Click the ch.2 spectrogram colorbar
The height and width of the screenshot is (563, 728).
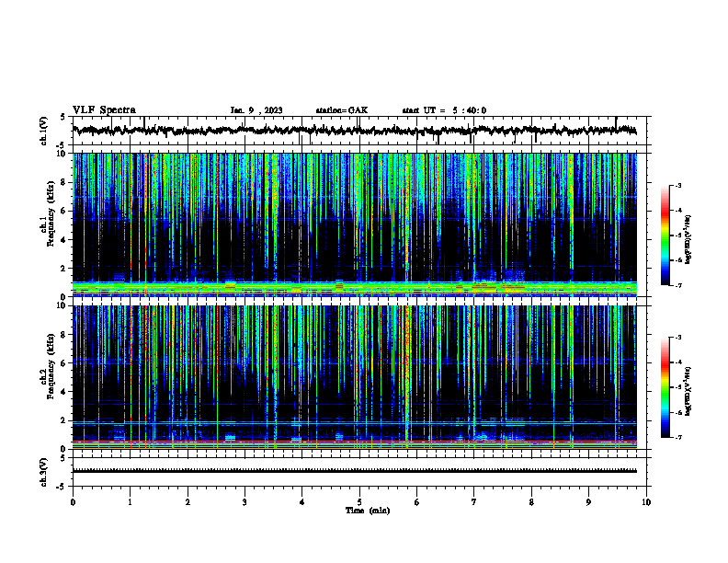[665, 387]
